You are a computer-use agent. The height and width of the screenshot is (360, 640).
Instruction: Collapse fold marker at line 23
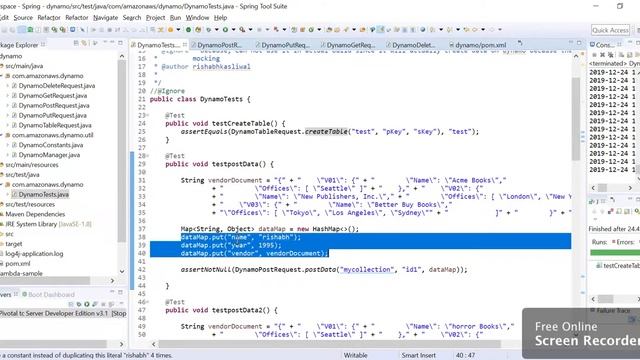point(148,116)
